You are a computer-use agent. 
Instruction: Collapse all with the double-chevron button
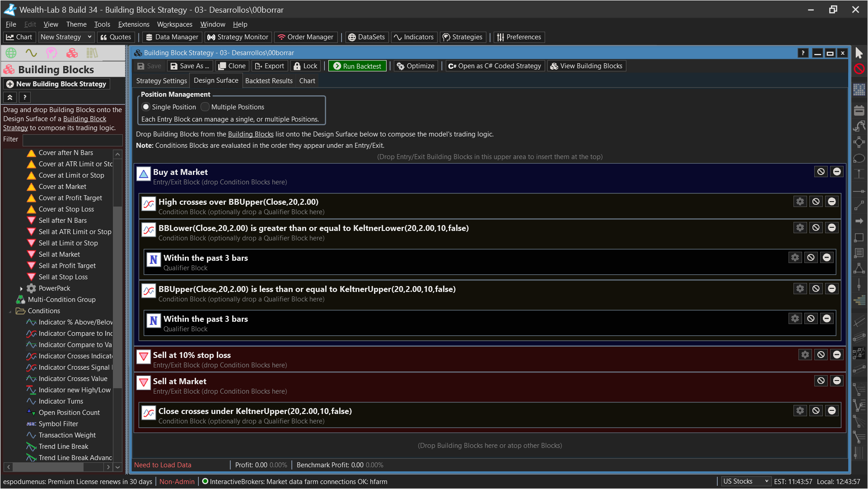[x=10, y=97]
